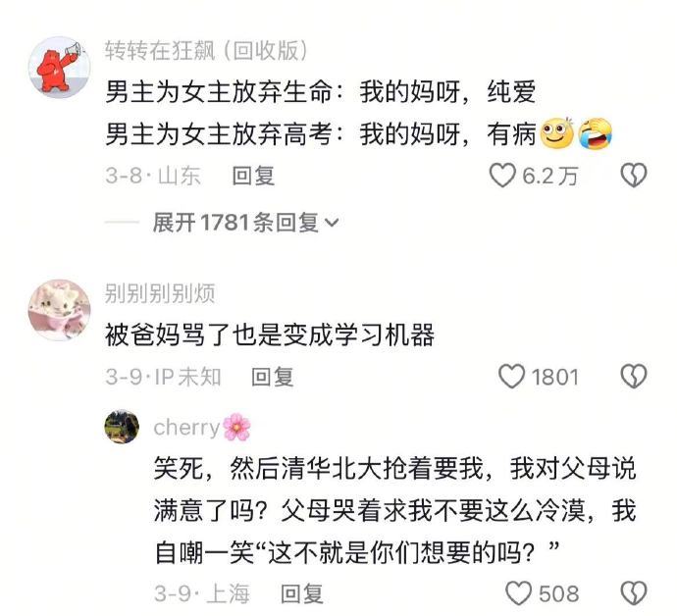Open 转转在狂飙 red bear avatar

click(59, 68)
